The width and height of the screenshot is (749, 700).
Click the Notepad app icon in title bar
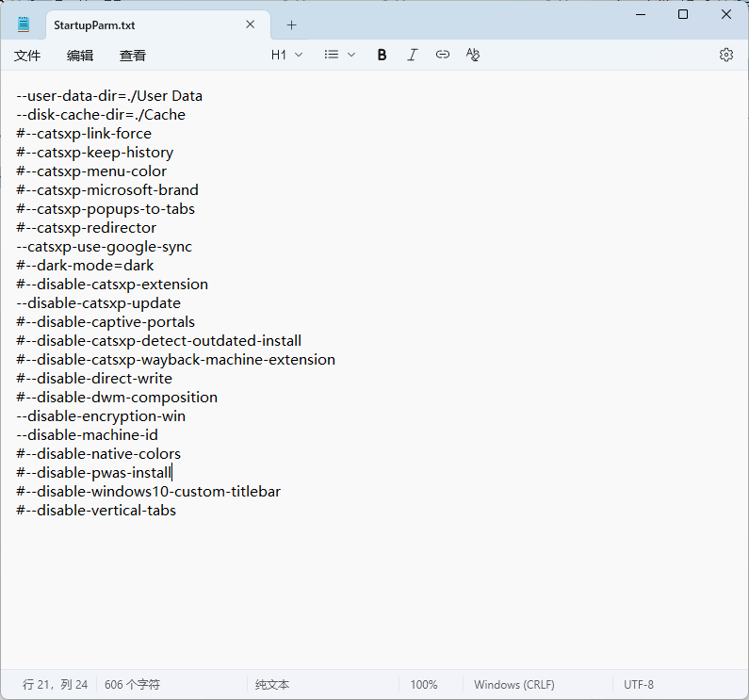pyautogui.click(x=24, y=24)
